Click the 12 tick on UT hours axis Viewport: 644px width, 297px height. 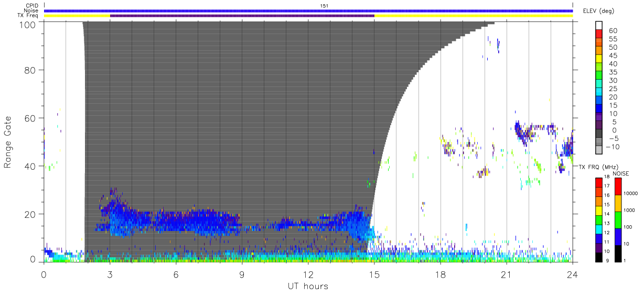(x=308, y=274)
